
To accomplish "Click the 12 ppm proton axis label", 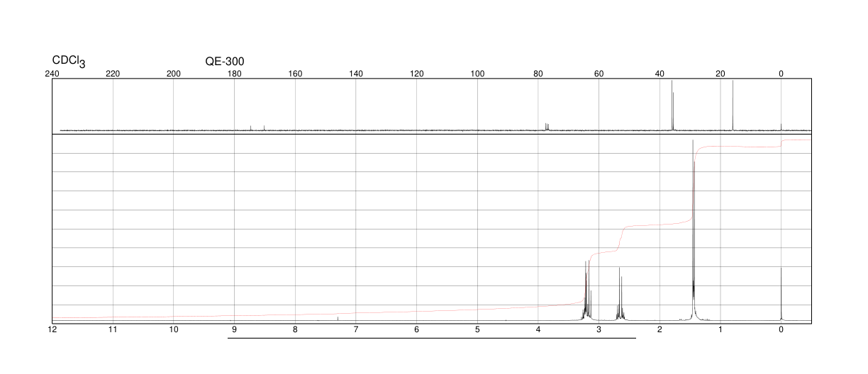I will pyautogui.click(x=52, y=330).
